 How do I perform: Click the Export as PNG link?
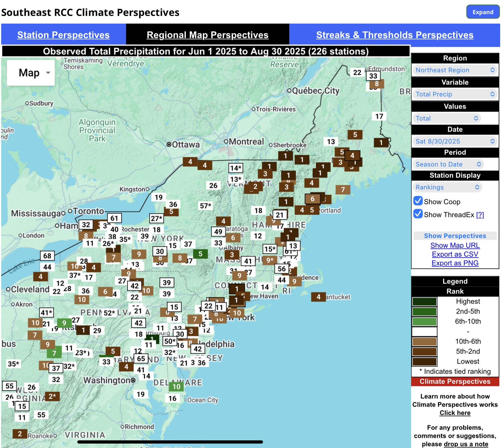[x=455, y=263]
